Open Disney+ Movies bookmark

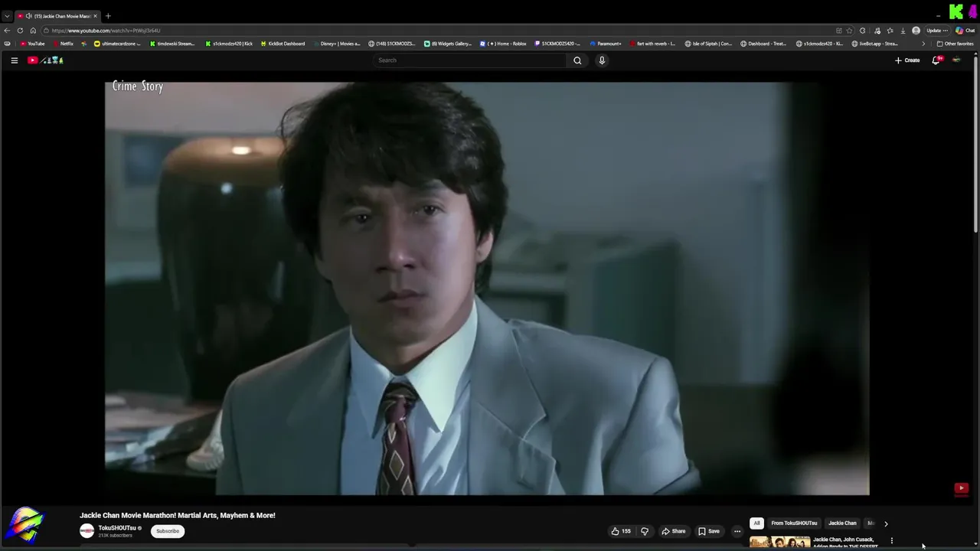coord(336,44)
